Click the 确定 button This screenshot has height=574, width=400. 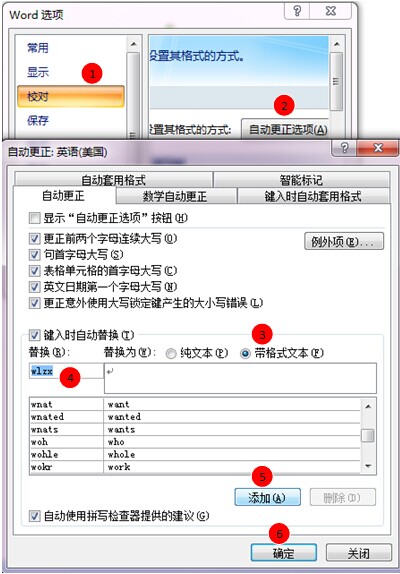coord(284,552)
